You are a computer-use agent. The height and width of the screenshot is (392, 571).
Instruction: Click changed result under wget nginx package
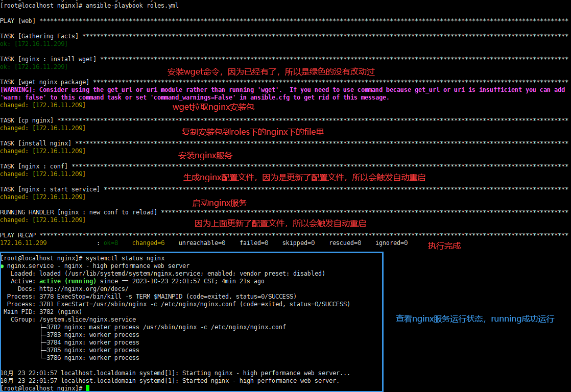[42, 105]
